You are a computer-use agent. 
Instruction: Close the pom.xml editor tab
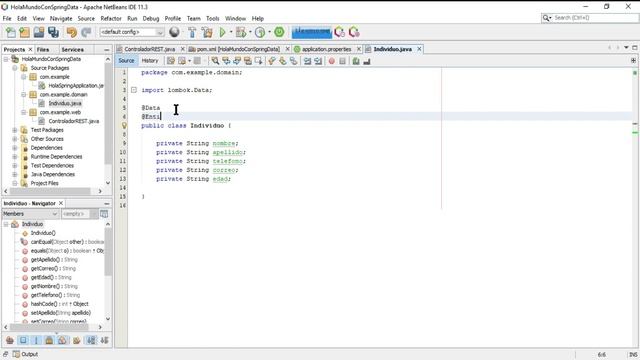coord(287,49)
